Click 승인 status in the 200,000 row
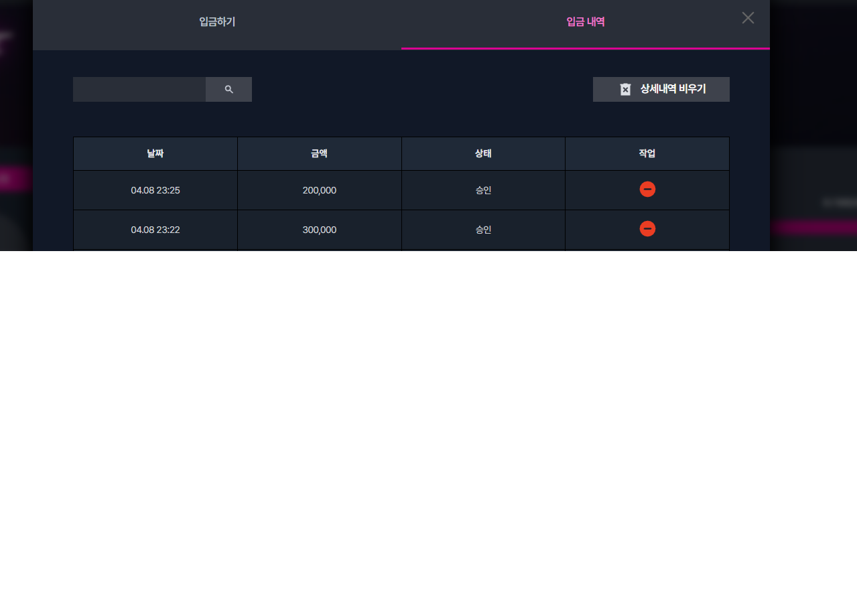The image size is (857, 616). pos(483,190)
